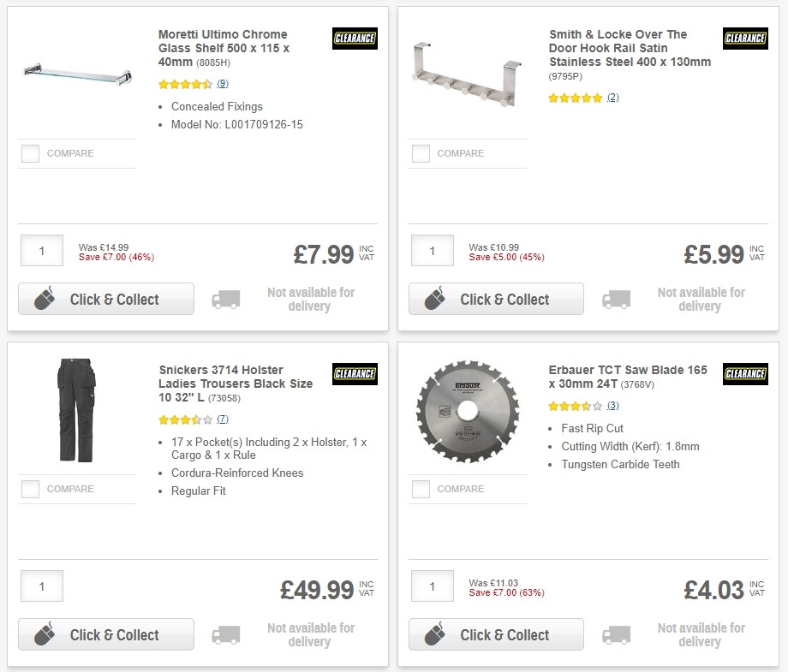Tick the Compare checkbox for Moretti glass shelf
This screenshot has width=788, height=672.
pos(30,153)
